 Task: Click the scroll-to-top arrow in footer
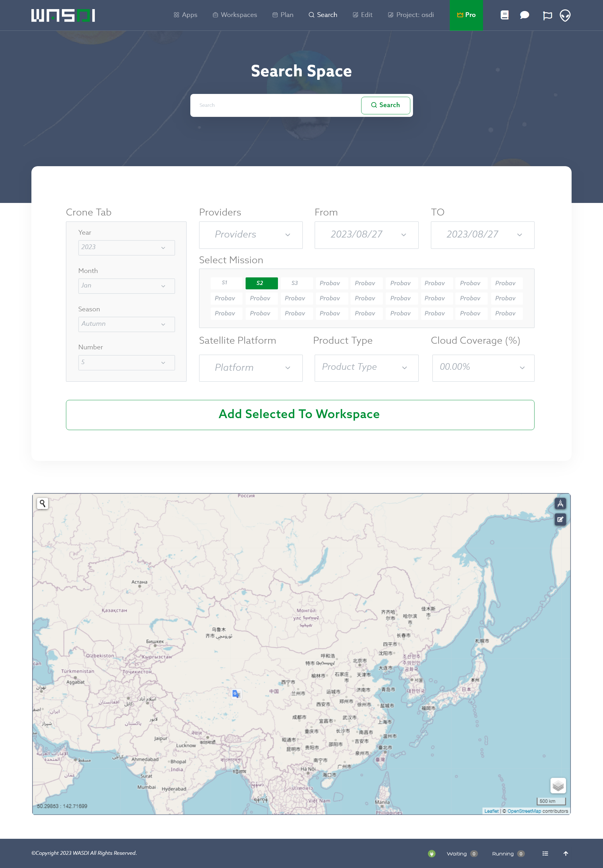click(x=566, y=853)
